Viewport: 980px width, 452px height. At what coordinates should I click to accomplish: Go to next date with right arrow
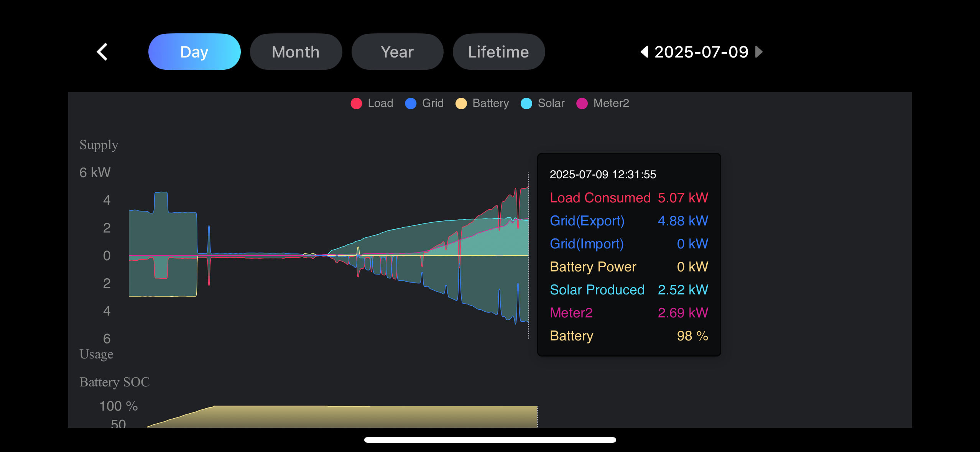point(758,52)
